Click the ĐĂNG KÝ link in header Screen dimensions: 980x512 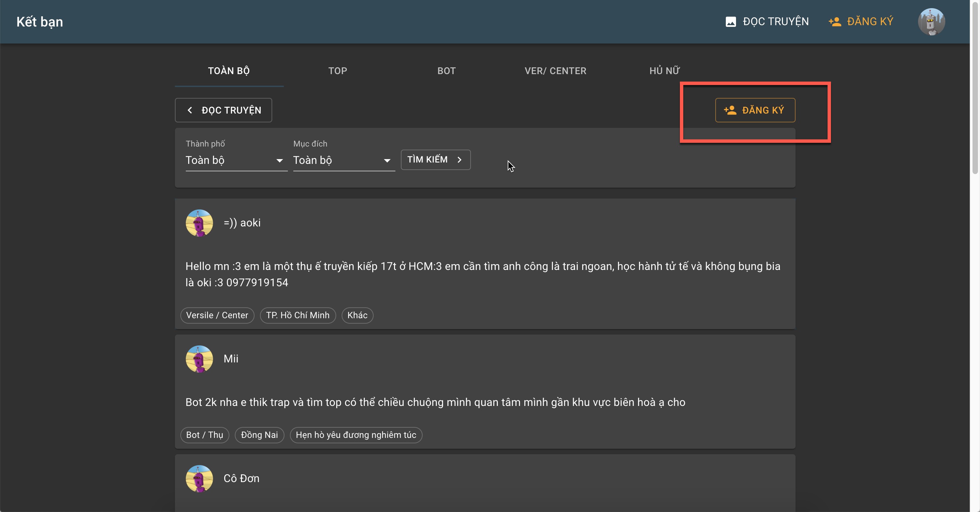tap(861, 22)
